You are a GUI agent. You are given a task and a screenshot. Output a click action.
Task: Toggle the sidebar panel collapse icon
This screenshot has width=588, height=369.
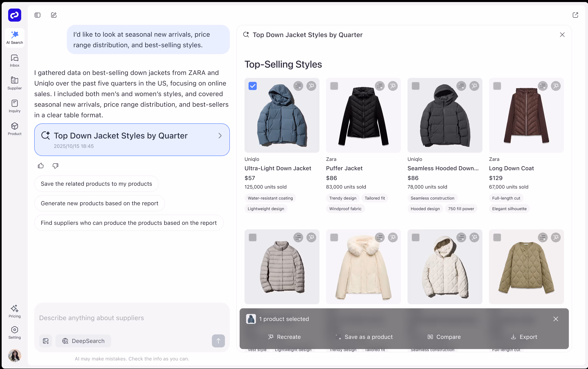coord(37,15)
